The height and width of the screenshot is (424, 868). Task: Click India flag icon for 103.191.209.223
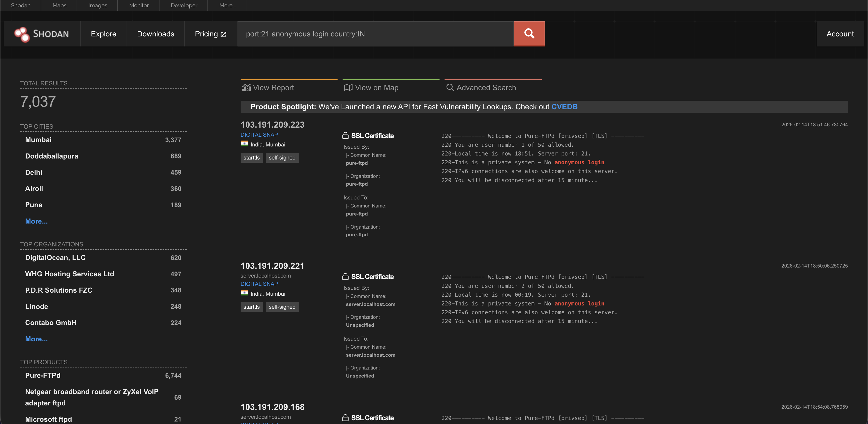pyautogui.click(x=244, y=144)
